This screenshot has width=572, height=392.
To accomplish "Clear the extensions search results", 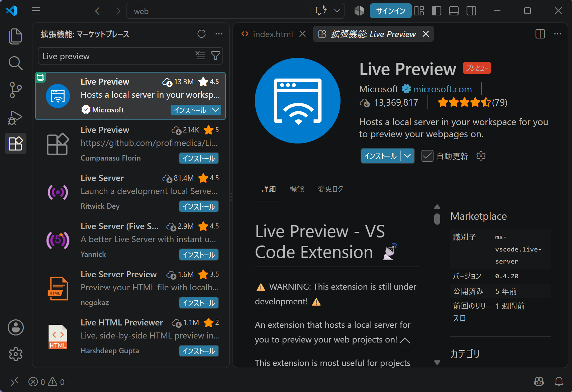I will (200, 56).
